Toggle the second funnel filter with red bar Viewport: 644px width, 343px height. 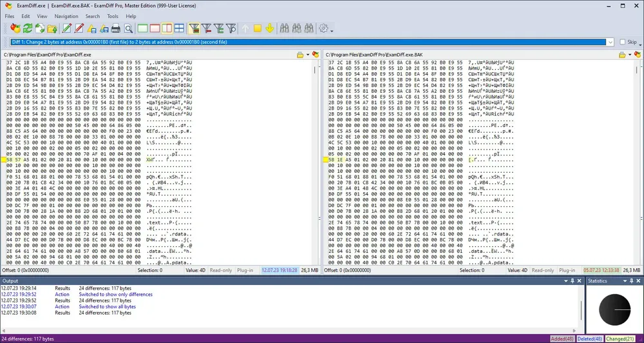[207, 28]
